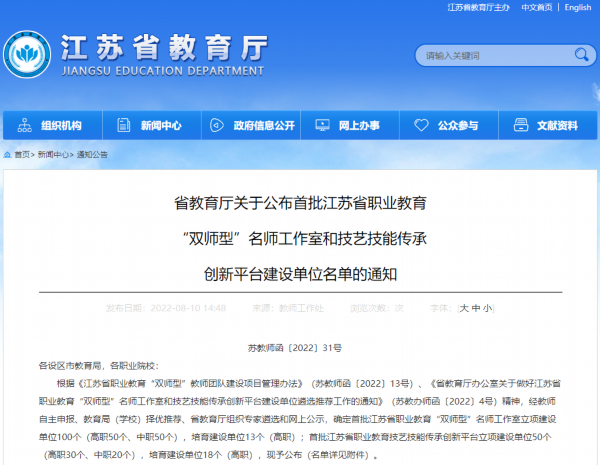Click the 文献资料 archive icon
This screenshot has width=600, height=465.
point(521,126)
